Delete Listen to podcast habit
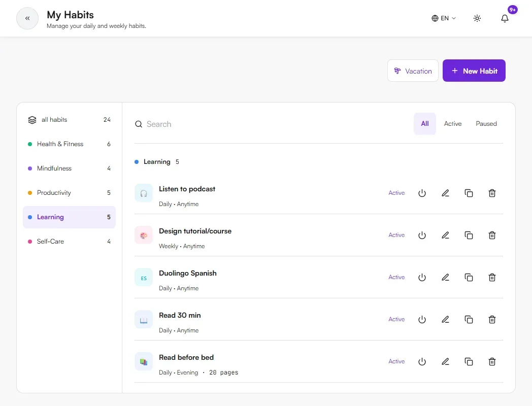Screen dimensions: 532x406 tap(492, 193)
